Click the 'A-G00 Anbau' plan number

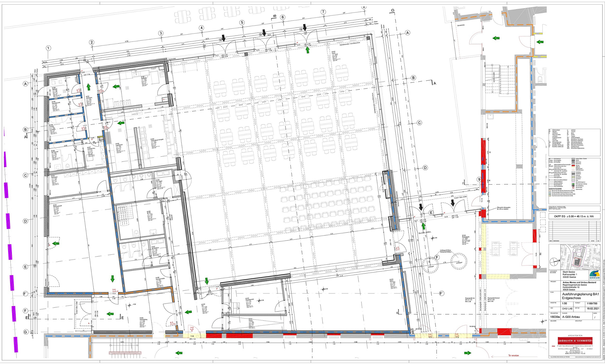point(571,317)
